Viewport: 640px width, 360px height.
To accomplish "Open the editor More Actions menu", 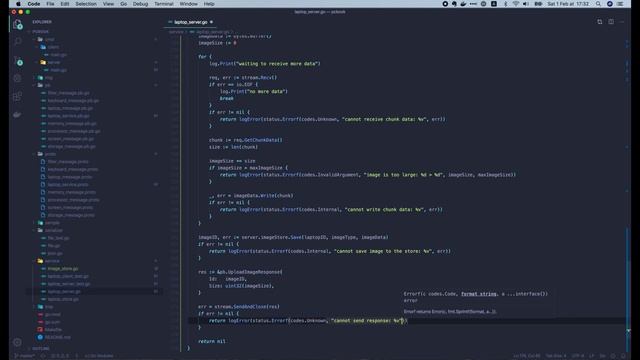I will tap(622, 22).
